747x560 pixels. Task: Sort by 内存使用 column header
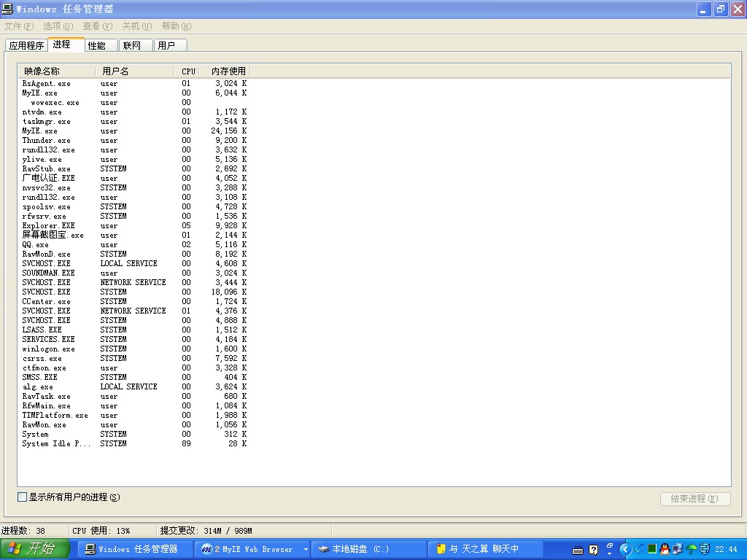[225, 71]
